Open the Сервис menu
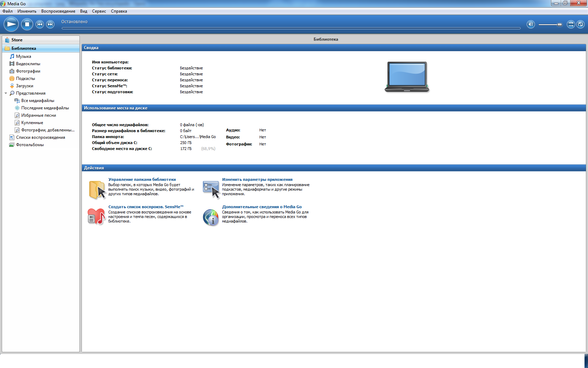Viewport: 588px width, 368px height. (99, 11)
